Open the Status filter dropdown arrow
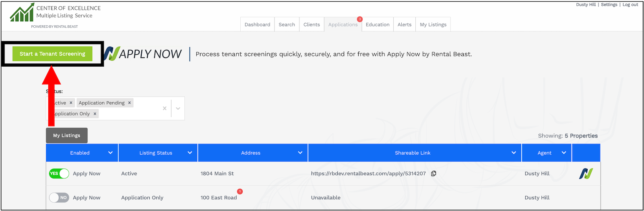644x211 pixels. click(178, 108)
